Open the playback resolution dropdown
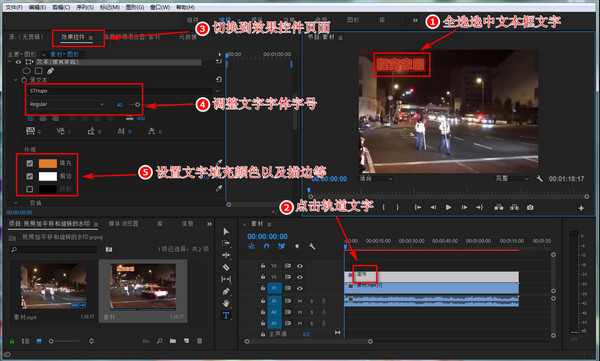 512,178
